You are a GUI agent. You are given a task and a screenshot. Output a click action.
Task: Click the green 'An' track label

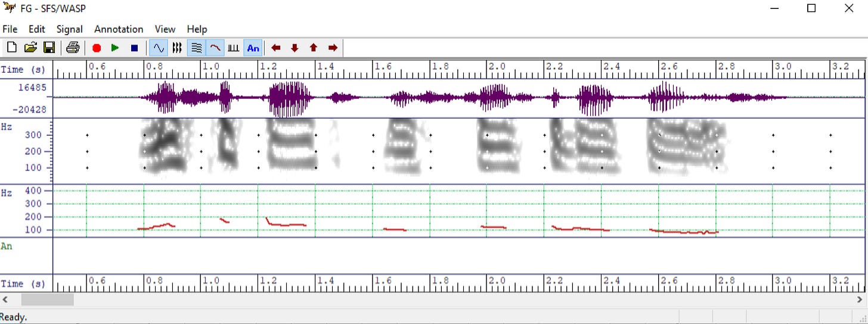(7, 246)
